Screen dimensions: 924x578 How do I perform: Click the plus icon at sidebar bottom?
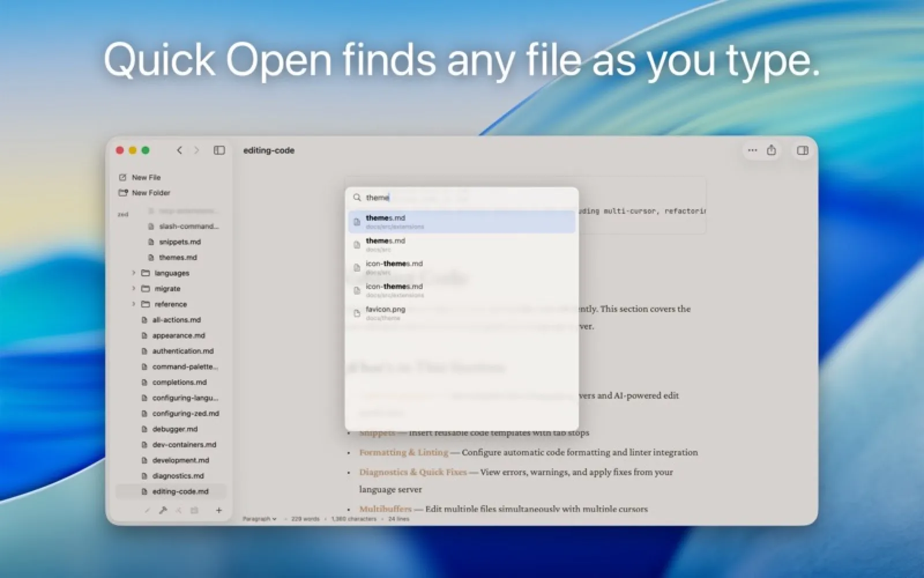[219, 510]
